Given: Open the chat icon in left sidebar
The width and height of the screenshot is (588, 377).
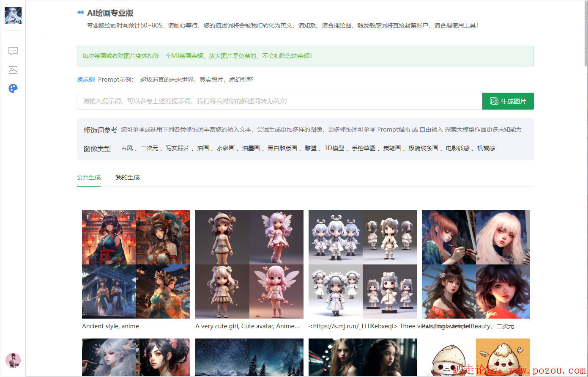Looking at the screenshot, I should tap(13, 51).
